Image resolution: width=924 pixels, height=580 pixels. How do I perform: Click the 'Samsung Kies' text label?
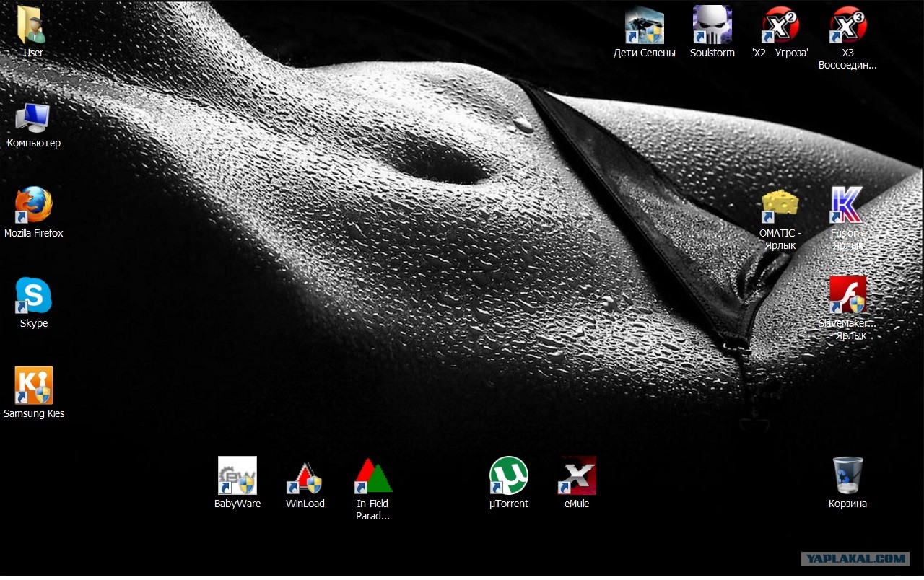tap(34, 414)
